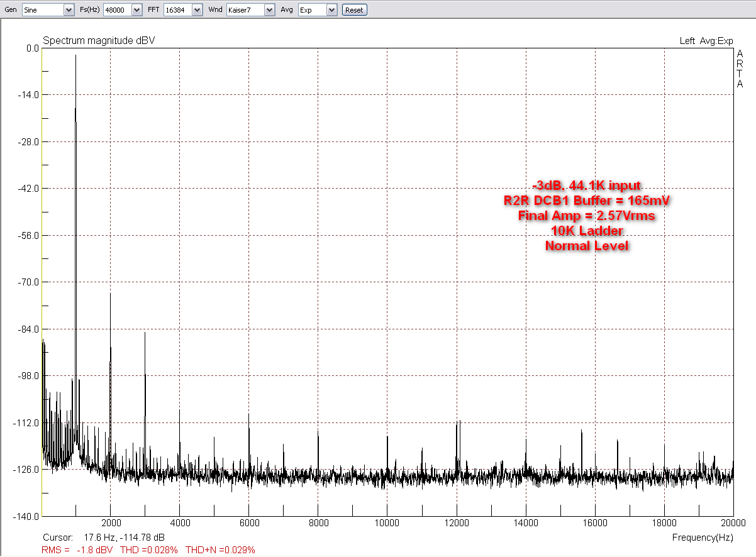Click the vertical ARTA label at right
Image resolution: width=756 pixels, height=557 pixels.
point(740,69)
